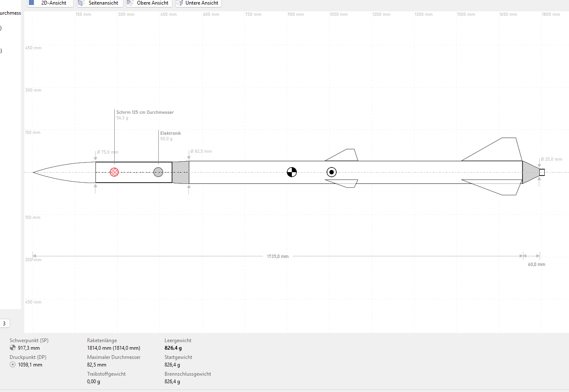The image size is (569, 392).
Task: Click the Druckpunkt icon in status panel
Action: pos(13,365)
